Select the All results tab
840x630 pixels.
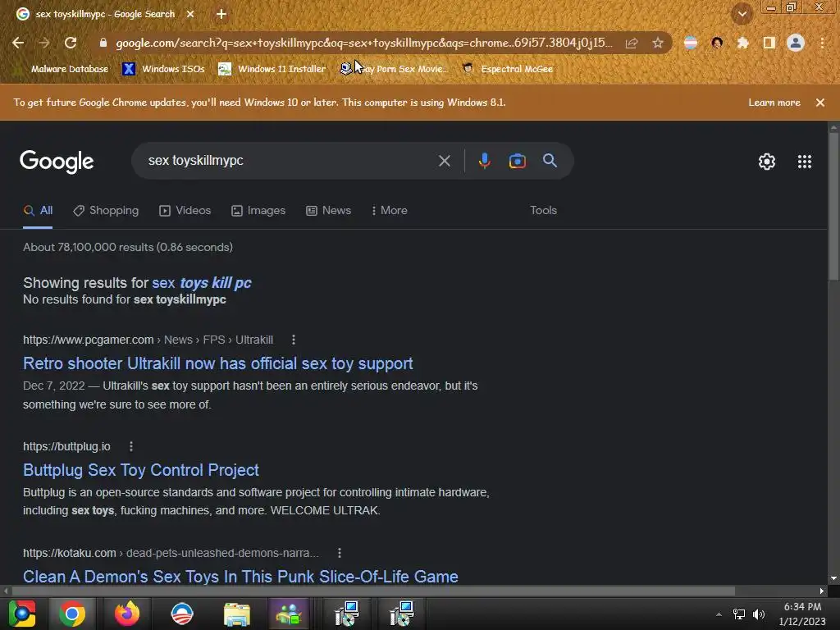coord(38,211)
